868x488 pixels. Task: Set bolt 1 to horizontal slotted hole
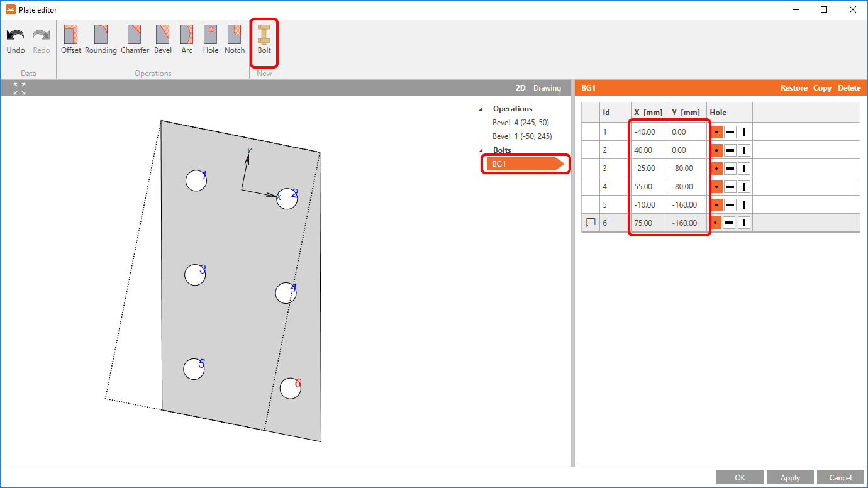tap(730, 132)
